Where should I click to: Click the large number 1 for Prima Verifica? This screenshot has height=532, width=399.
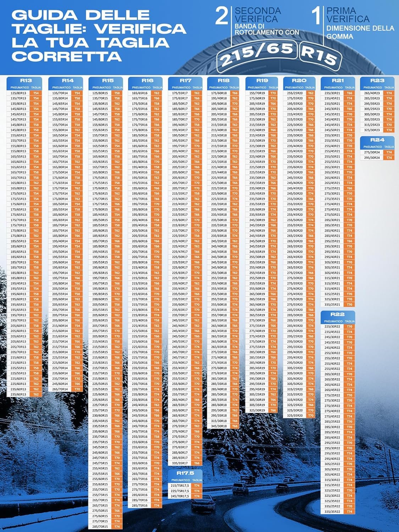[x=316, y=16]
